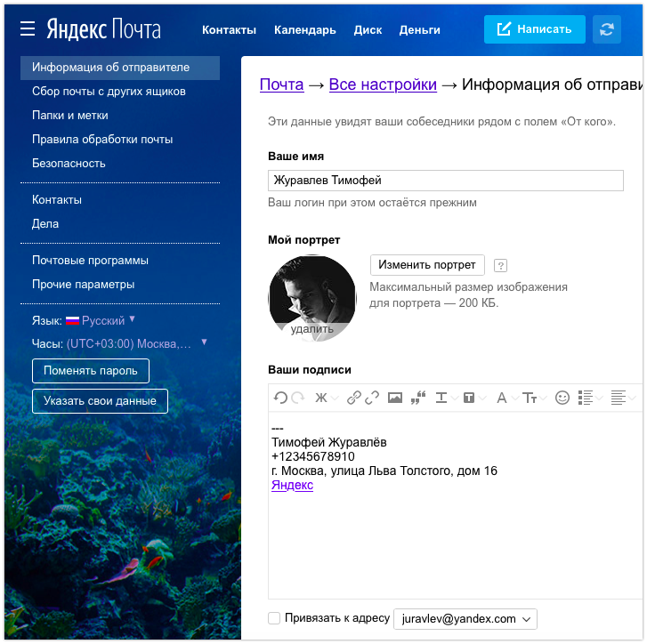Screen dimensions: 647x644
Task: Click into the Ваше имя input field
Action: point(446,181)
